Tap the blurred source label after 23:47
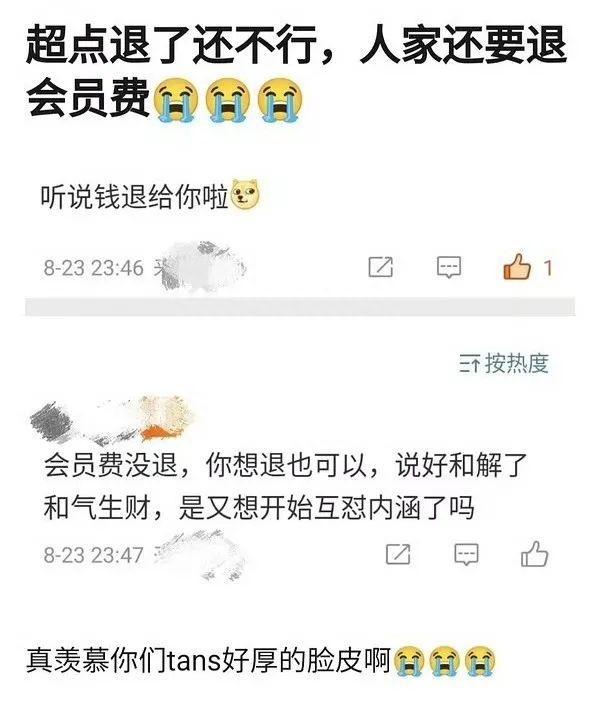This screenshot has width=600, height=704. (198, 556)
